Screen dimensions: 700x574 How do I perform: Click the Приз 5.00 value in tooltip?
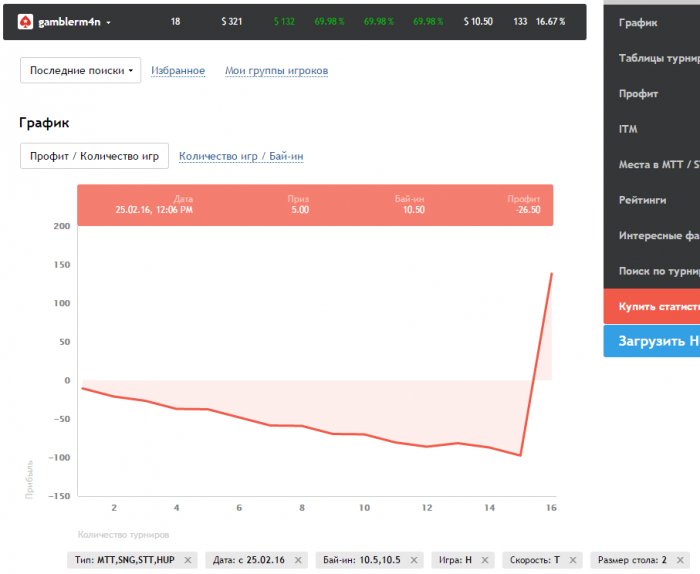pos(300,210)
